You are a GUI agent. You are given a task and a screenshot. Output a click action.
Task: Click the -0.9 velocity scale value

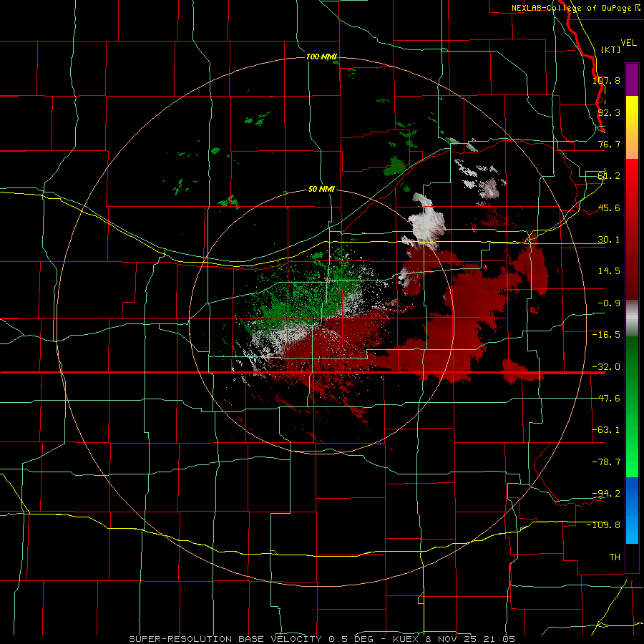point(609,303)
